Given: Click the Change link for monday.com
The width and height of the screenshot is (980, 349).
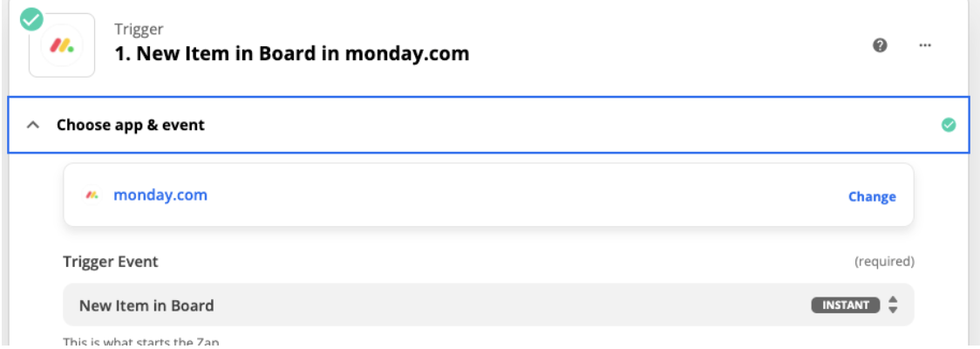Looking at the screenshot, I should [x=872, y=196].
